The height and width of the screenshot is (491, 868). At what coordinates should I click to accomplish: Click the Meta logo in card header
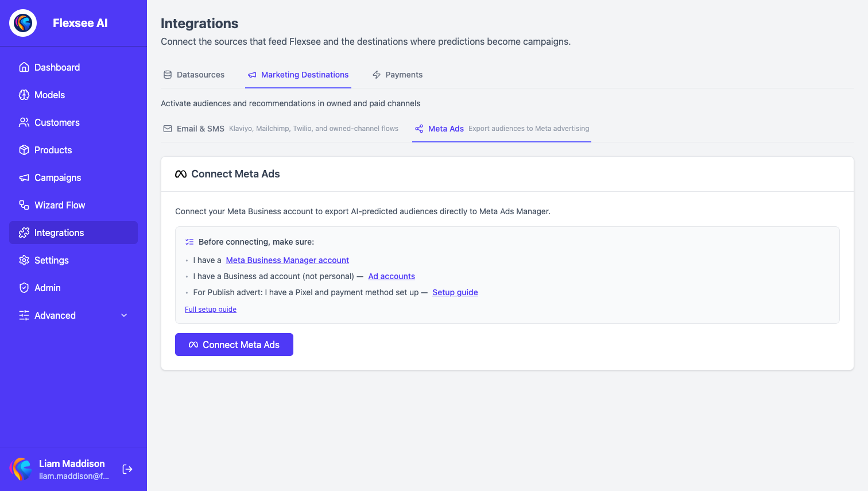coord(181,174)
